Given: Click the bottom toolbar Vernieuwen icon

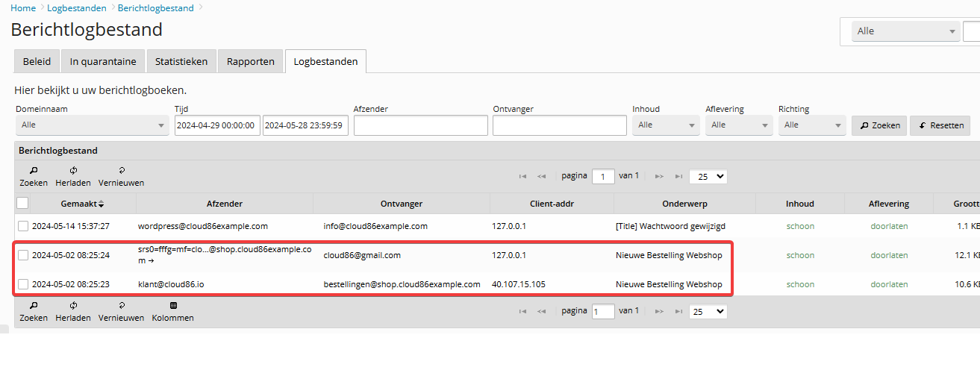Looking at the screenshot, I should tap(121, 305).
